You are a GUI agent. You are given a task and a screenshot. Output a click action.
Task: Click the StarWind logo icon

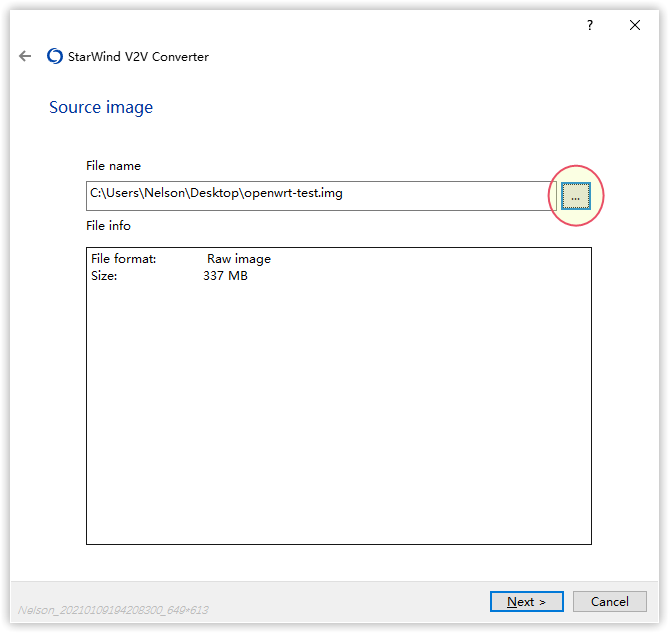55,57
